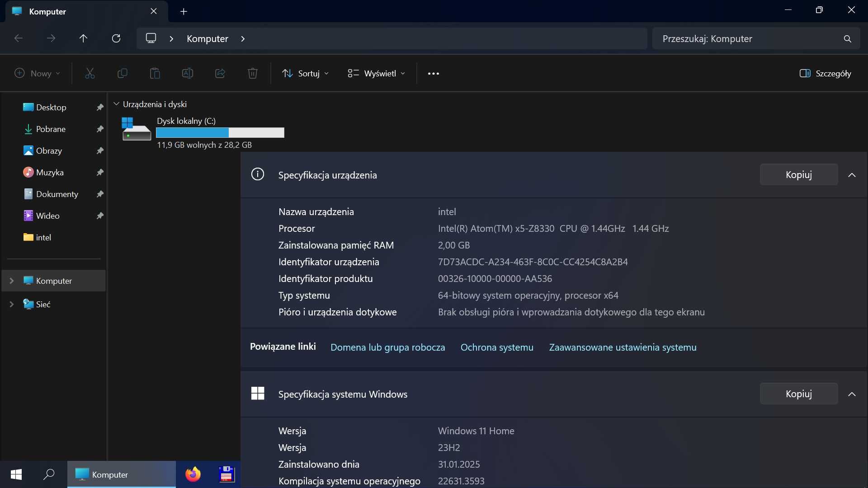The height and width of the screenshot is (488, 868).
Task: Open the floppy-disk app on taskbar
Action: (x=226, y=474)
